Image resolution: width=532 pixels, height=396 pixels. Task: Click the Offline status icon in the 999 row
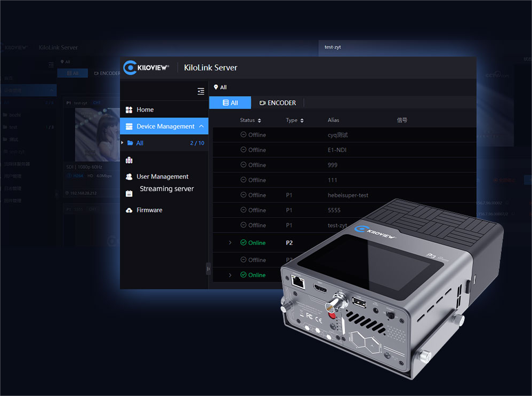tap(243, 165)
